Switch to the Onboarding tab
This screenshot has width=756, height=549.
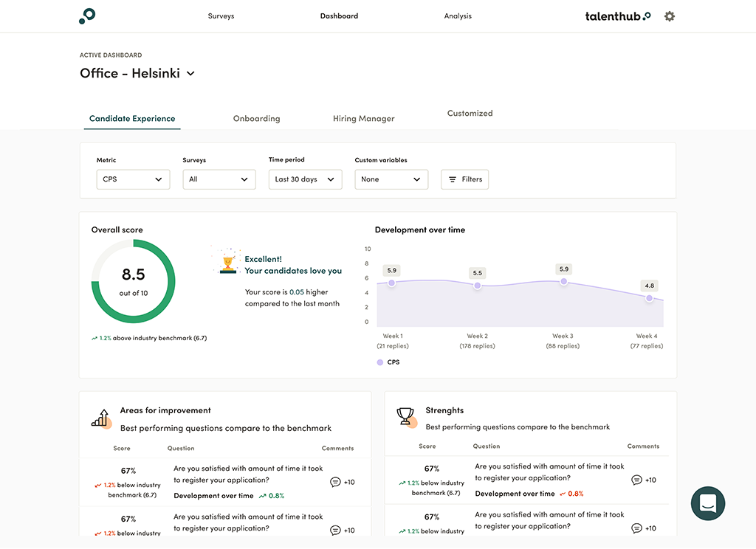point(256,118)
